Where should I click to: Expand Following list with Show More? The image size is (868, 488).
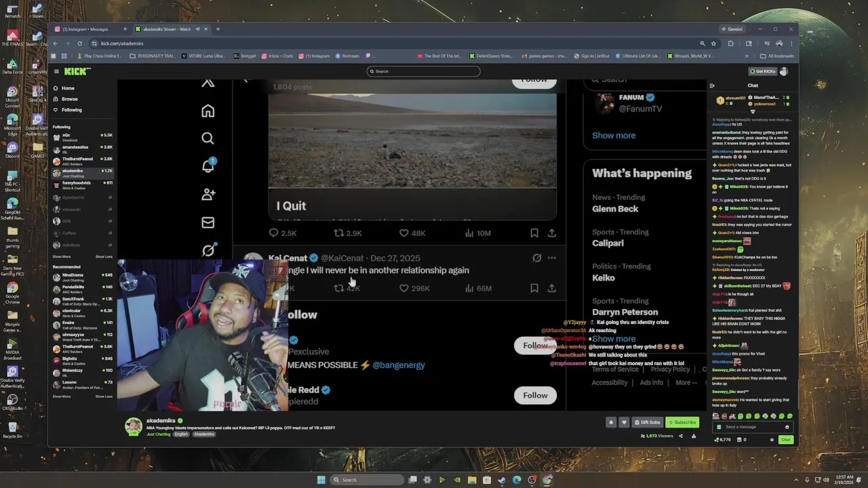62,257
